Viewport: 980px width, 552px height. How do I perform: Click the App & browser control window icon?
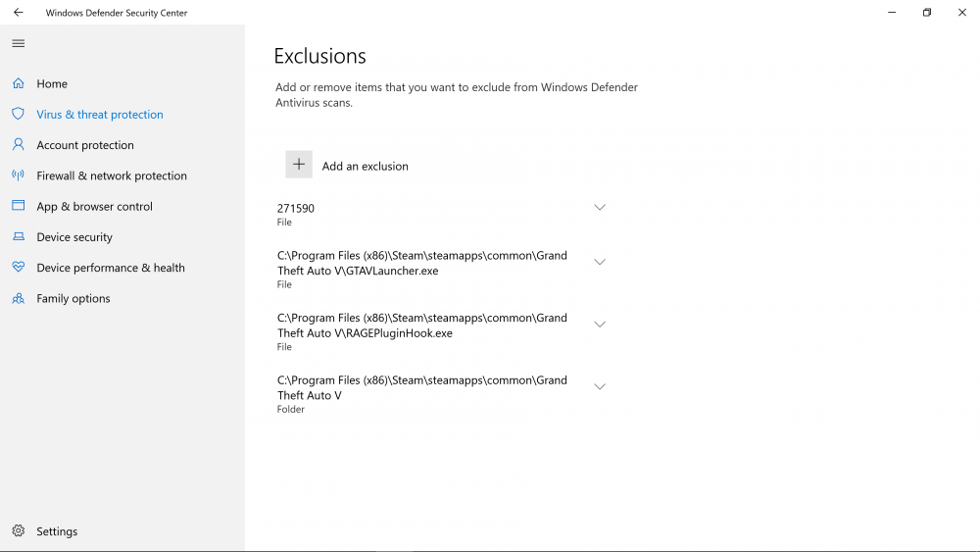point(18,206)
